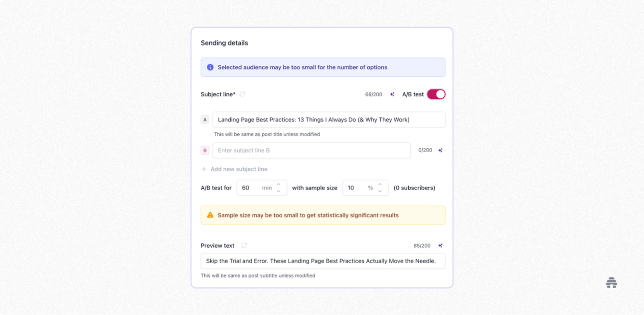Click Add new subject line
Screen dimensions: 644x315
(239, 169)
